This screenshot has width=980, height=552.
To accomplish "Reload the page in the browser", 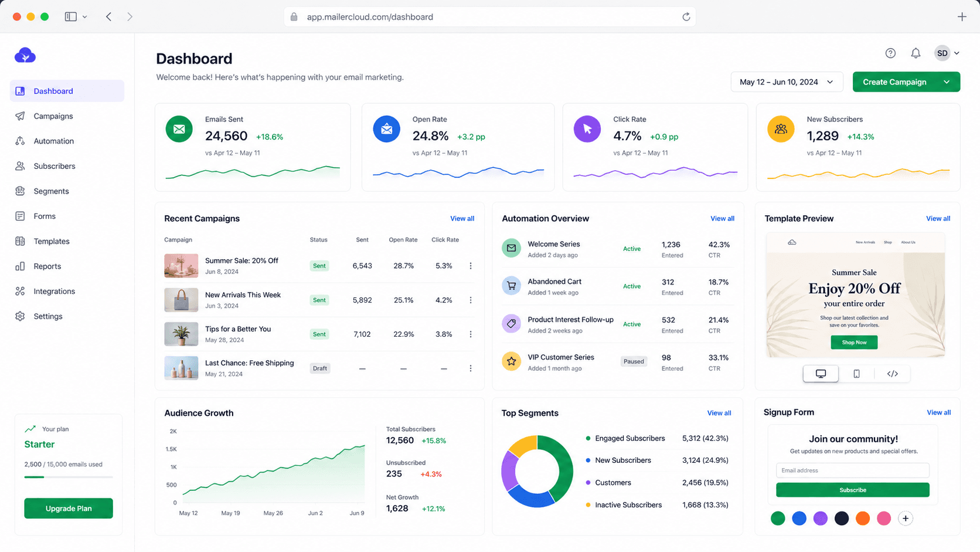I will click(686, 17).
